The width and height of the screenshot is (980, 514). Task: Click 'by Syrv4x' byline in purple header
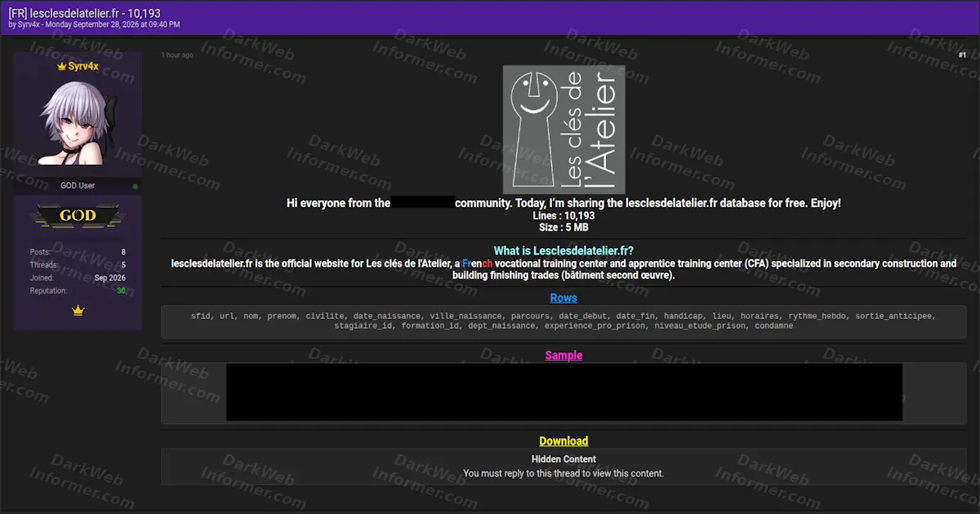(x=24, y=24)
